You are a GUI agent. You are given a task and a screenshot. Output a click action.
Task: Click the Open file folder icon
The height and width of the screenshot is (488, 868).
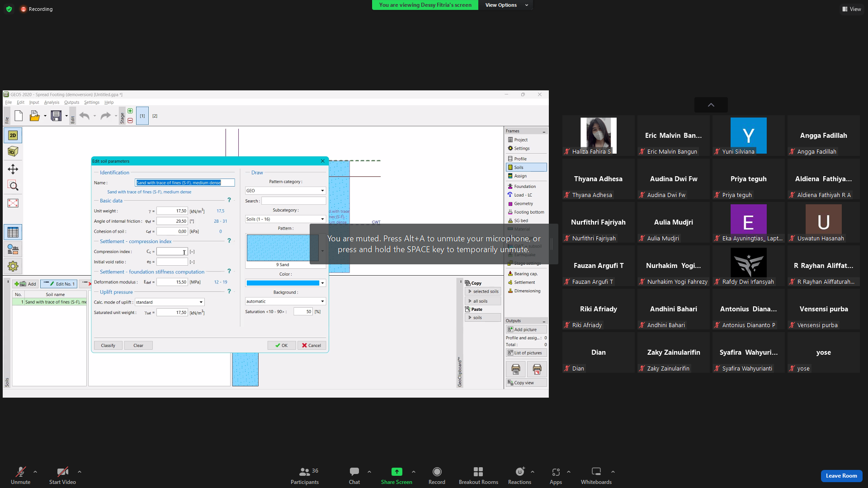(x=34, y=116)
